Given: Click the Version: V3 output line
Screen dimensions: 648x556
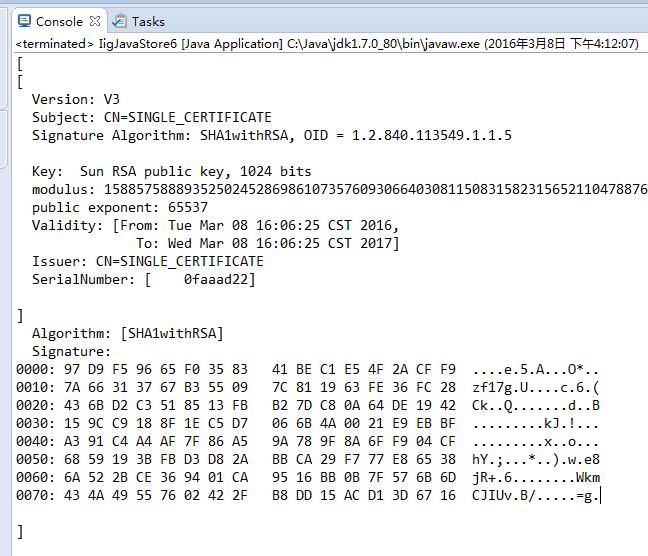Looking at the screenshot, I should (x=76, y=99).
